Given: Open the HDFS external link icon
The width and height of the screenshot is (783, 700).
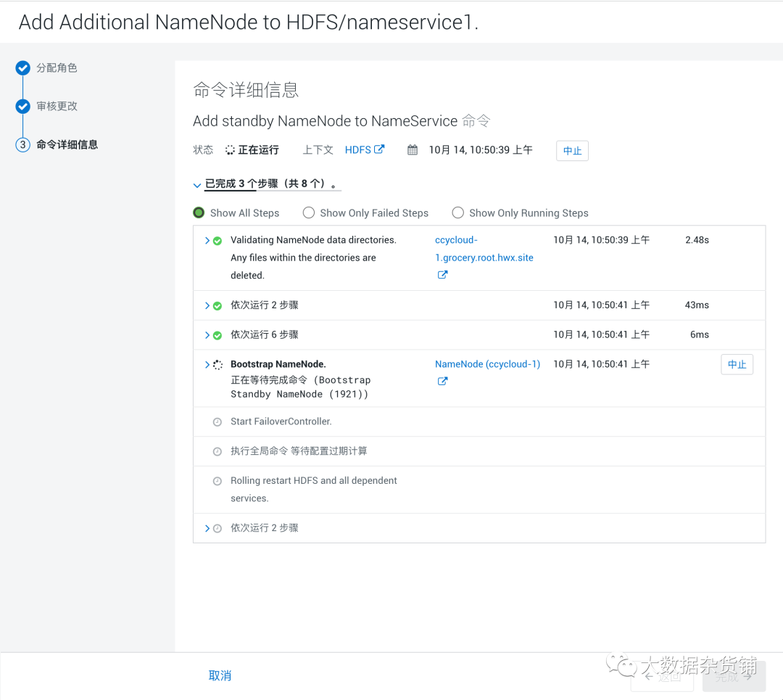Looking at the screenshot, I should coord(379,149).
